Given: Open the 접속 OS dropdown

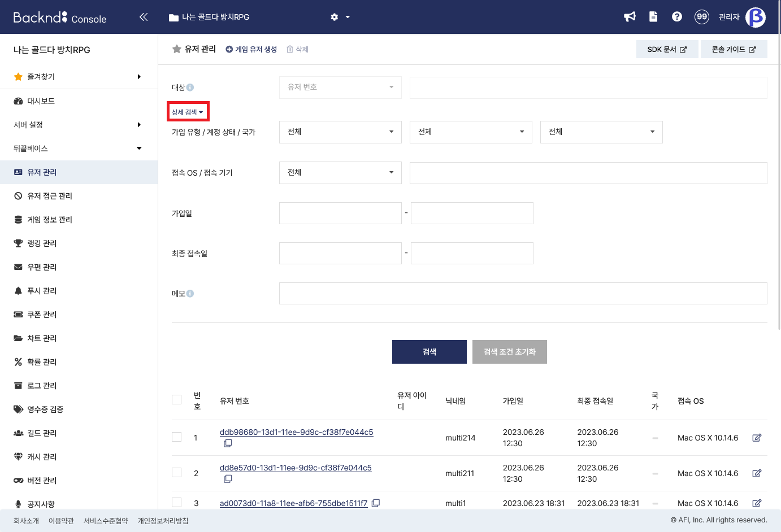Looking at the screenshot, I should click(x=340, y=173).
